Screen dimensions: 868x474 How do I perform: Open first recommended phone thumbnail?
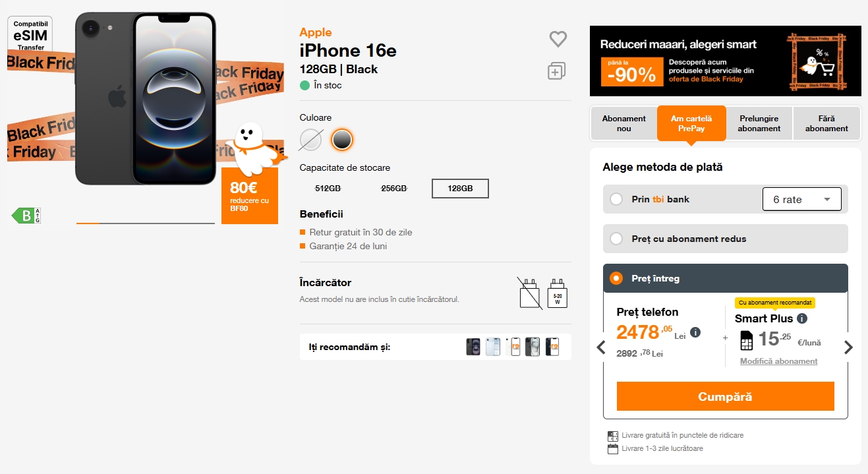[x=473, y=347]
